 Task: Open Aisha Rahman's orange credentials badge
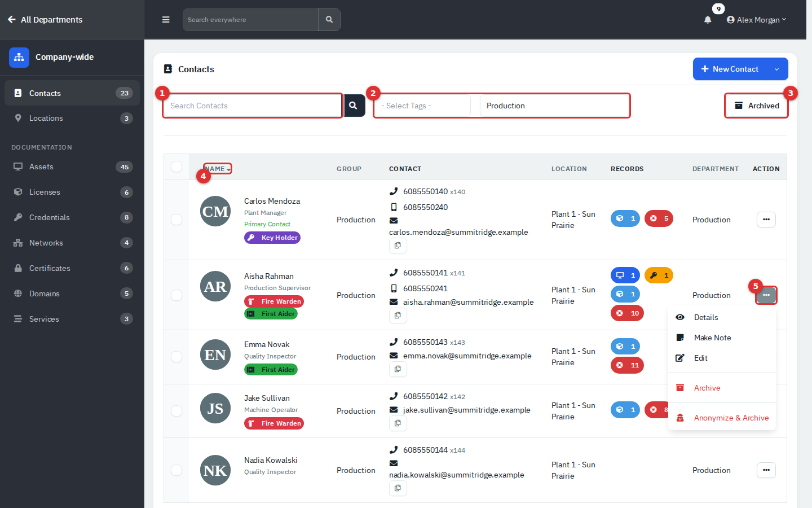pyautogui.click(x=659, y=275)
